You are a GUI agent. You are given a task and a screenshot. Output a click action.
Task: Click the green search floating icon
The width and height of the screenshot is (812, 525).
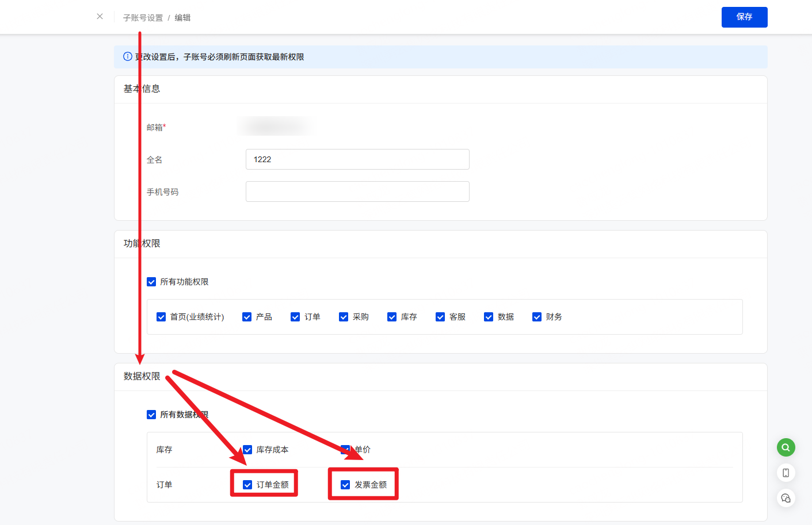[786, 447]
